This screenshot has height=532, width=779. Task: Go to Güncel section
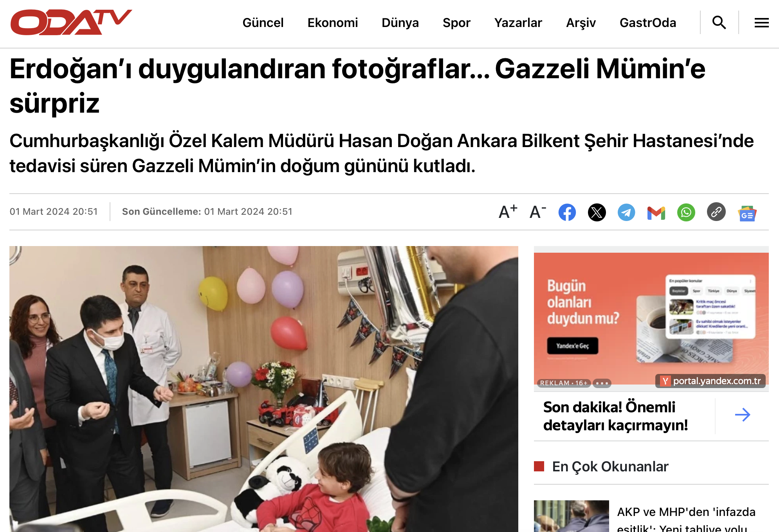263,23
